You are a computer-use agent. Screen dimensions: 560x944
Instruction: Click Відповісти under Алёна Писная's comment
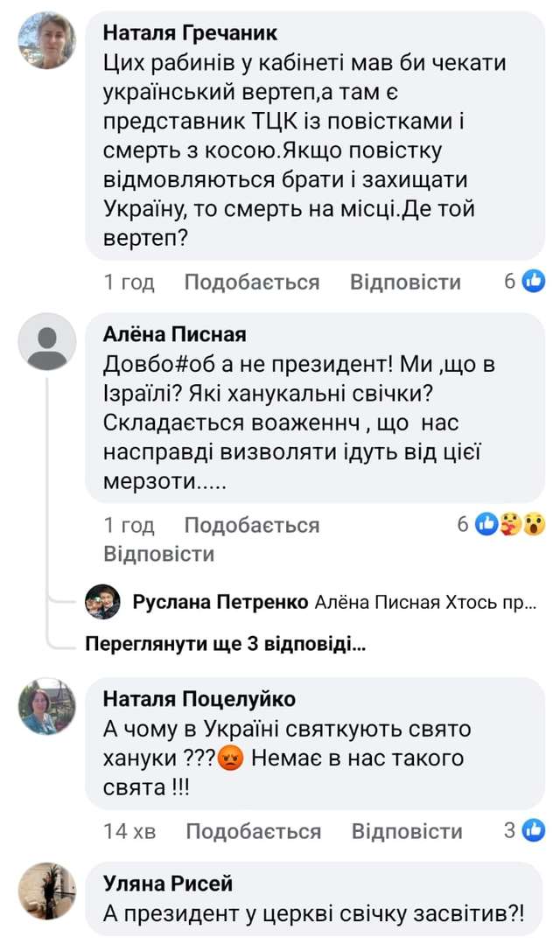pyautogui.click(x=158, y=554)
